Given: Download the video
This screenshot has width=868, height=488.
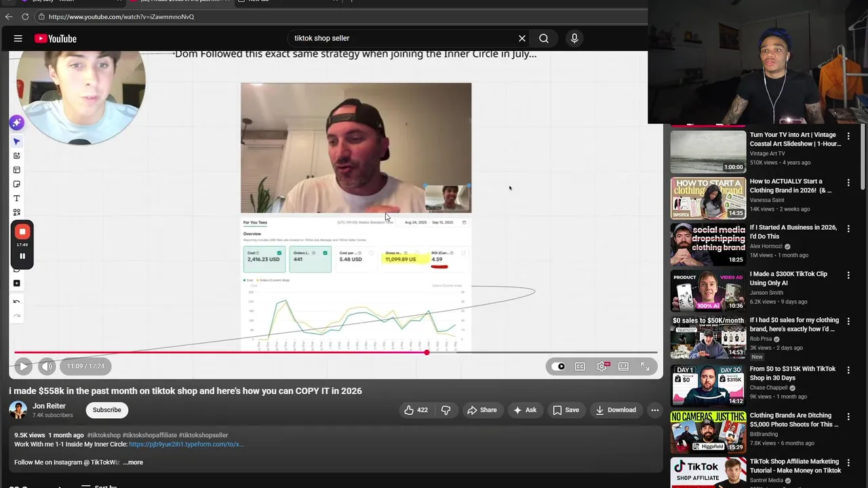Looking at the screenshot, I should coord(616,410).
